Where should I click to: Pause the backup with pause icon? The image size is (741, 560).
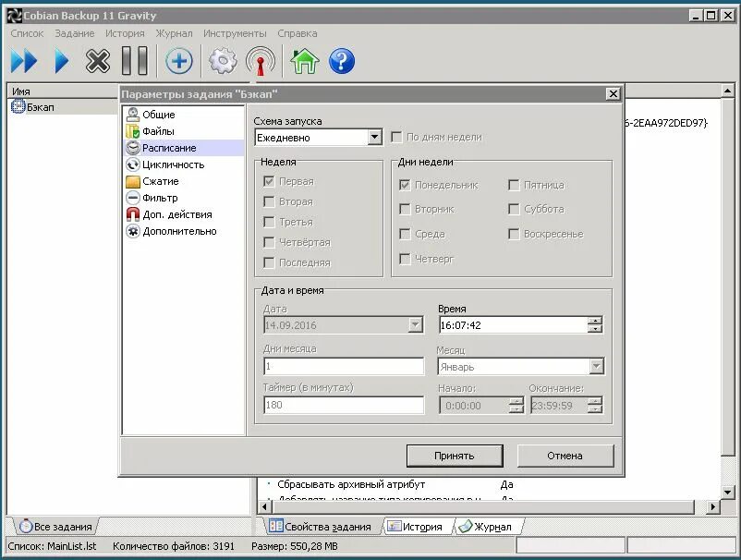(x=135, y=60)
